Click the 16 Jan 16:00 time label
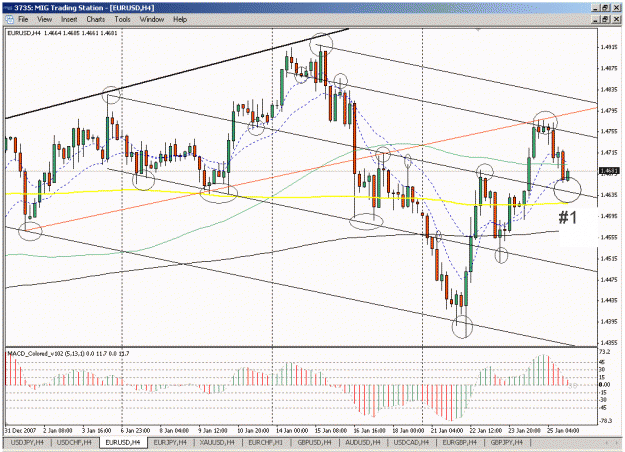 tap(369, 430)
